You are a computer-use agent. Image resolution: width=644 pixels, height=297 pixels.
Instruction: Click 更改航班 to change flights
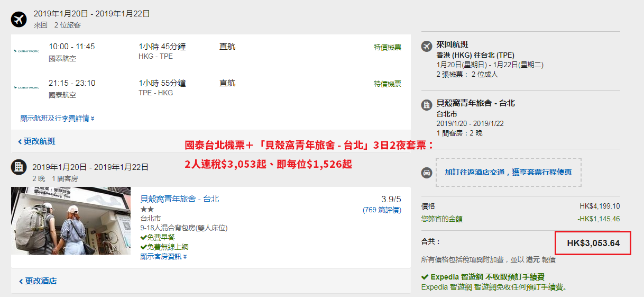(36, 141)
